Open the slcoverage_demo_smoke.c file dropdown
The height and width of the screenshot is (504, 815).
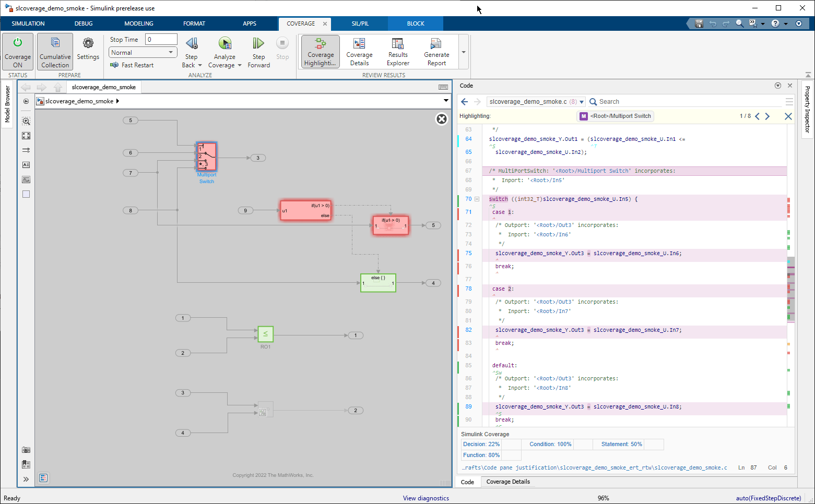click(x=536, y=102)
